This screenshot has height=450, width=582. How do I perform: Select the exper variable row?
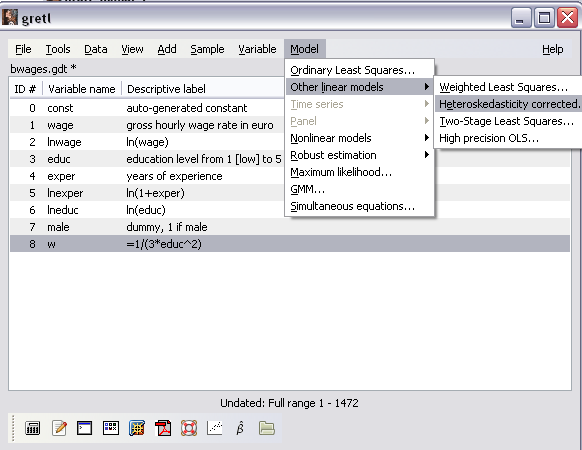[x=147, y=176]
